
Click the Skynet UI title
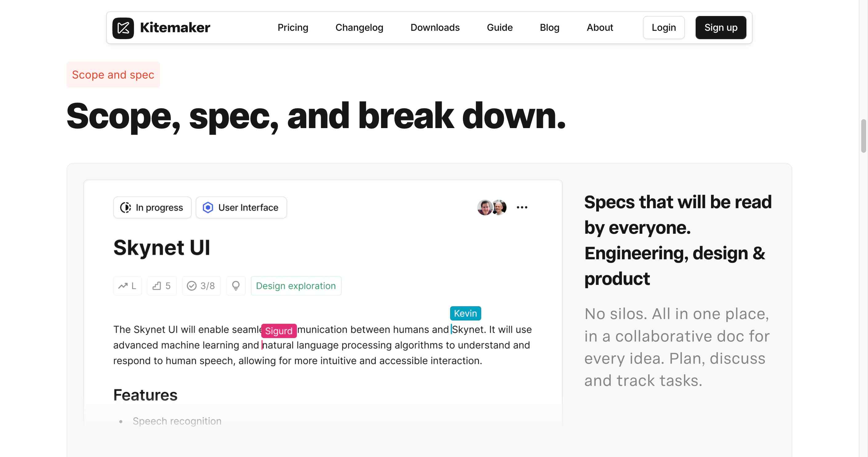tap(162, 248)
